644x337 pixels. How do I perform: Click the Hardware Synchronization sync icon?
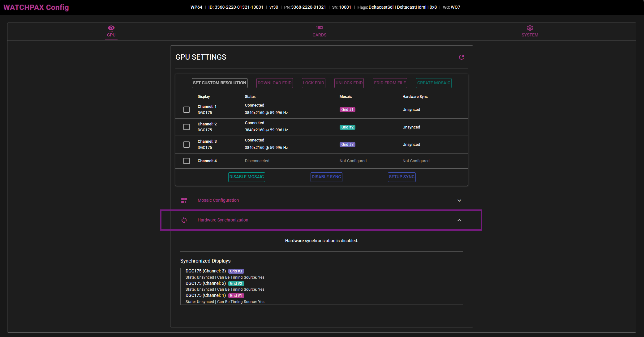click(184, 220)
